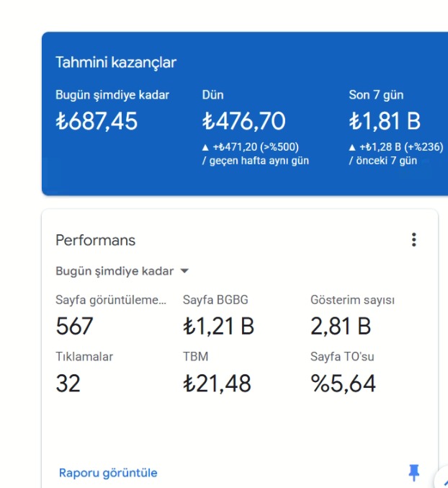The width and height of the screenshot is (448, 488).
Task: Click the last 7 days value ₺1,81 B
Action: pos(385,121)
